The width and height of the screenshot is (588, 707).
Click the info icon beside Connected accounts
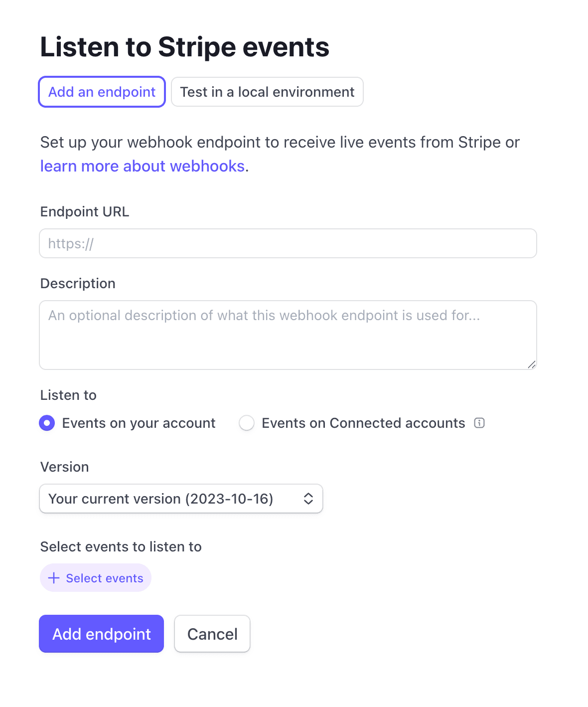479,423
